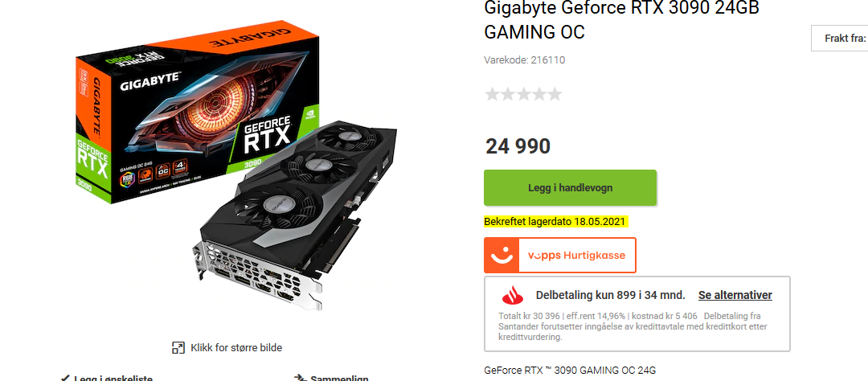Viewport: 868px width, 381px height.
Task: Click the Sammenlign link
Action: click(339, 379)
